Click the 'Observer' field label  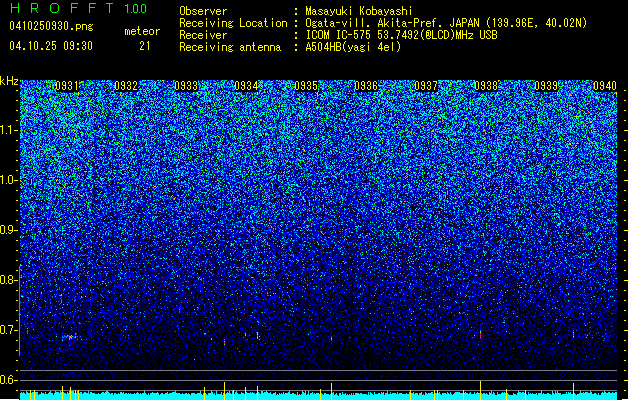[203, 11]
